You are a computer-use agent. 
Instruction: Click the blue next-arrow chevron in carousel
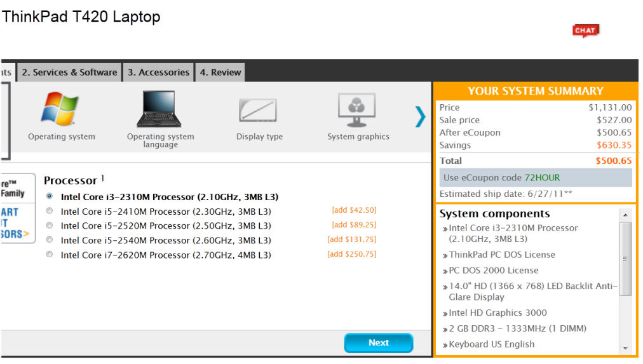(x=420, y=116)
